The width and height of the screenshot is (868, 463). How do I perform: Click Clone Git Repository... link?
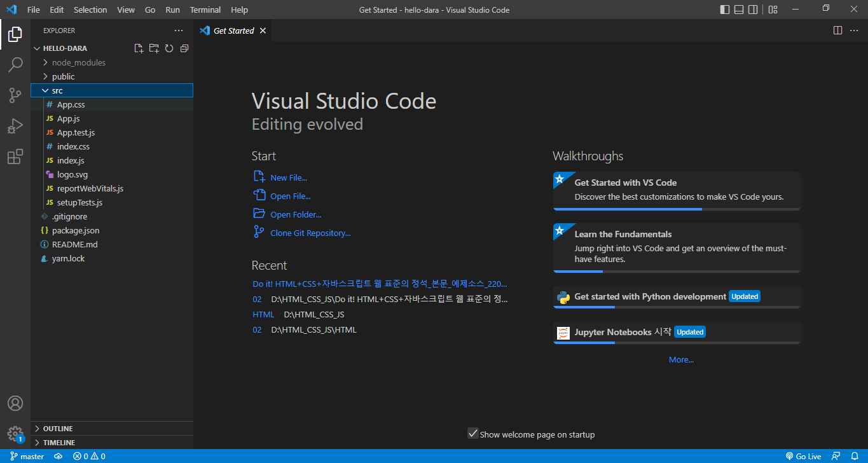click(x=310, y=233)
